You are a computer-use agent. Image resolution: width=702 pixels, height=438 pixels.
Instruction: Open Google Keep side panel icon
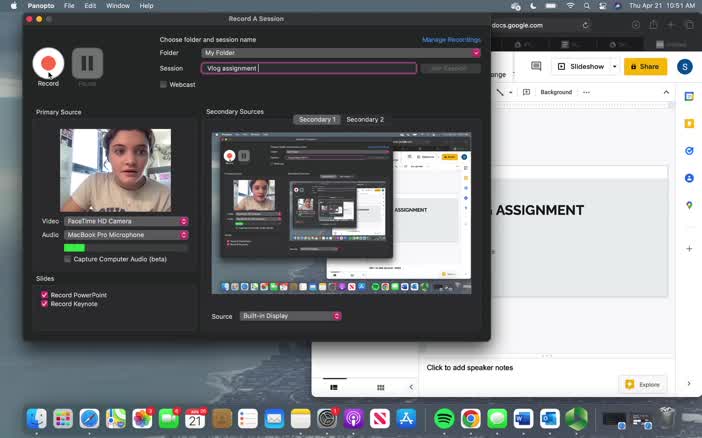click(689, 123)
